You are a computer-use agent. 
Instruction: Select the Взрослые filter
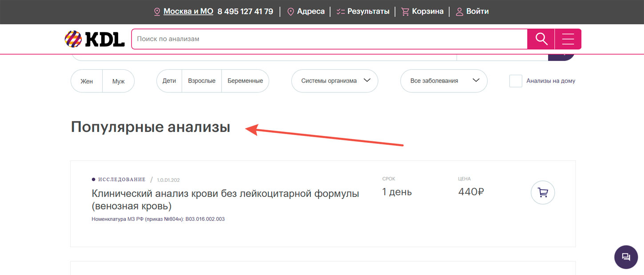click(202, 81)
